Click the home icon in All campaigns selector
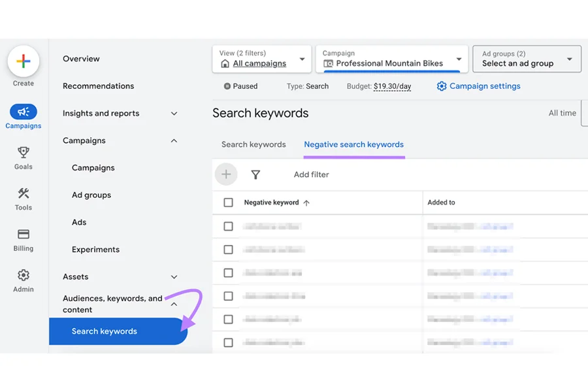The image size is (588, 392). click(x=225, y=63)
